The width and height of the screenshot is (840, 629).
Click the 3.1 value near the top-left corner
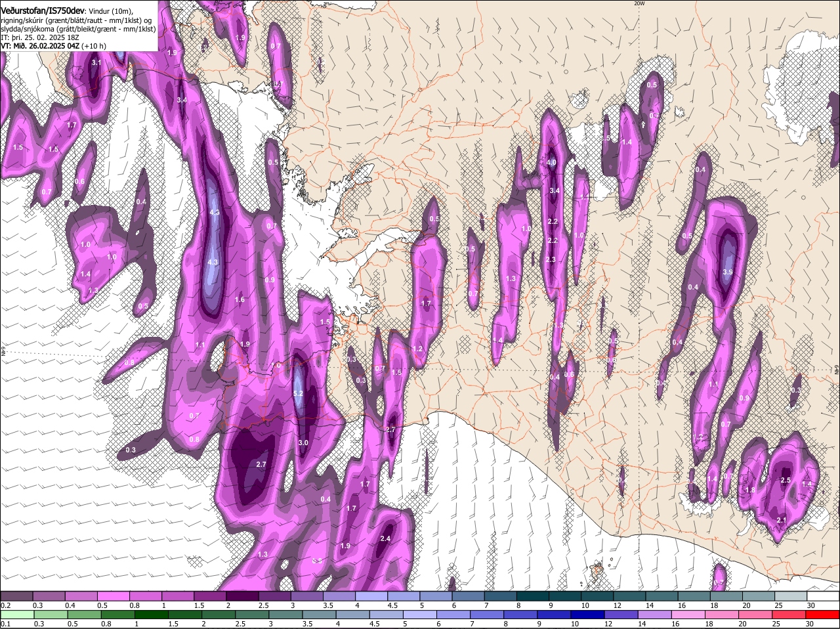[x=96, y=62]
